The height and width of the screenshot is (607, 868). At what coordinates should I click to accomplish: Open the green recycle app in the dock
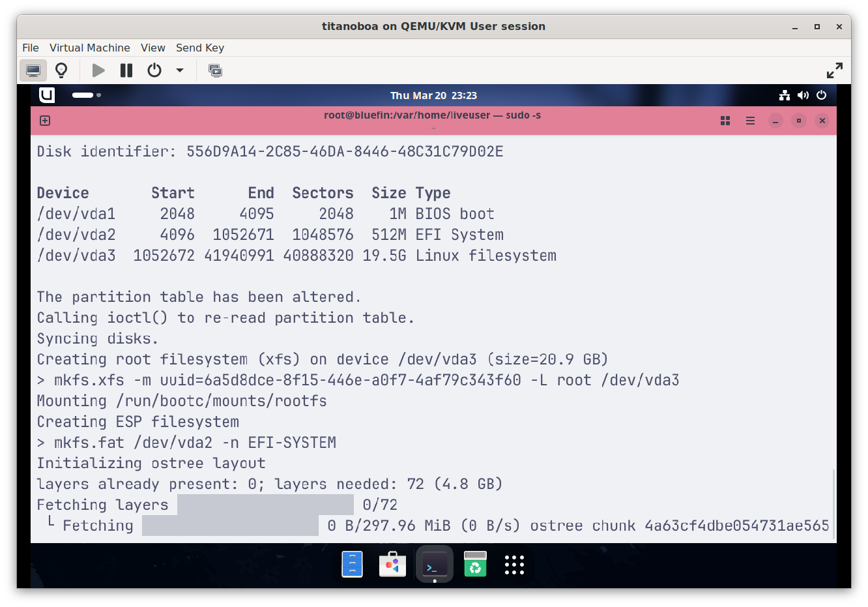point(475,565)
